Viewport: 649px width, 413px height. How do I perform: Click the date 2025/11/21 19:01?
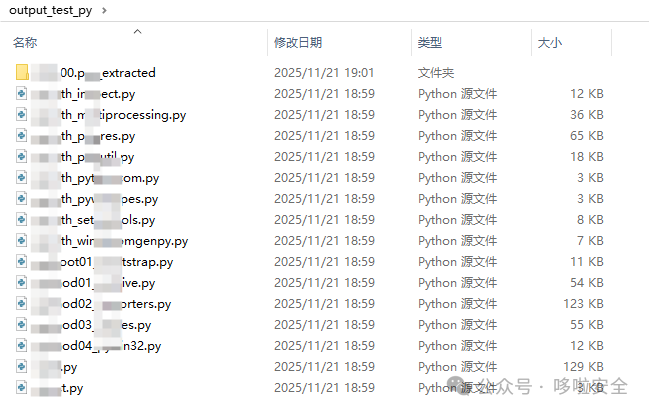(324, 72)
